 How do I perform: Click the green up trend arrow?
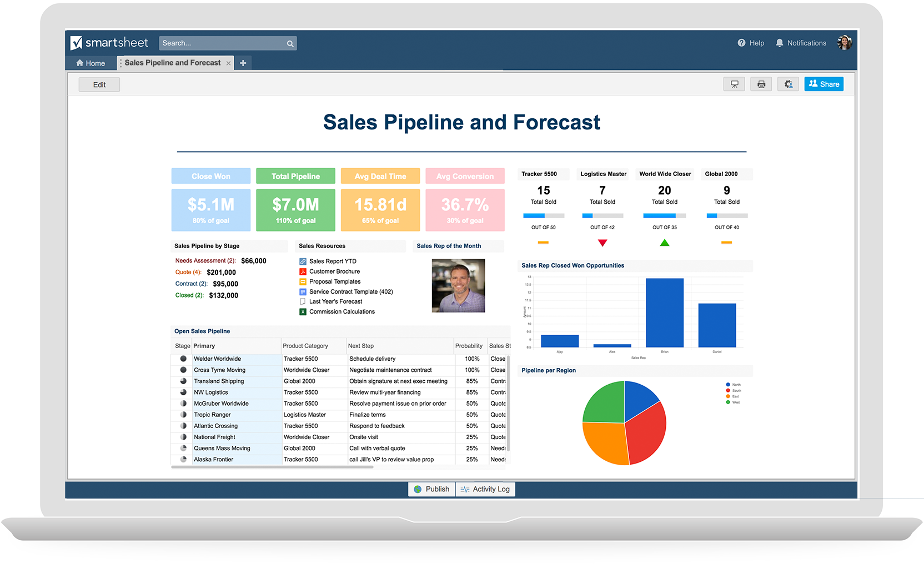click(665, 243)
